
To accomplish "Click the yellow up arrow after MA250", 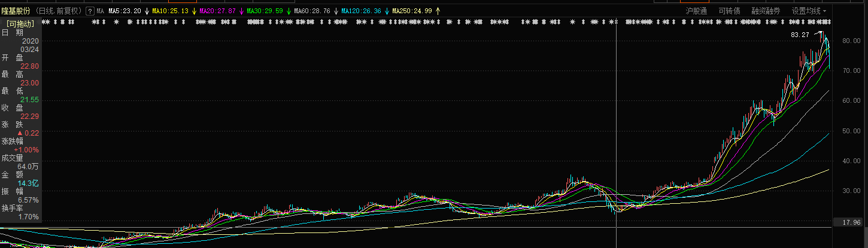I will click(x=438, y=11).
